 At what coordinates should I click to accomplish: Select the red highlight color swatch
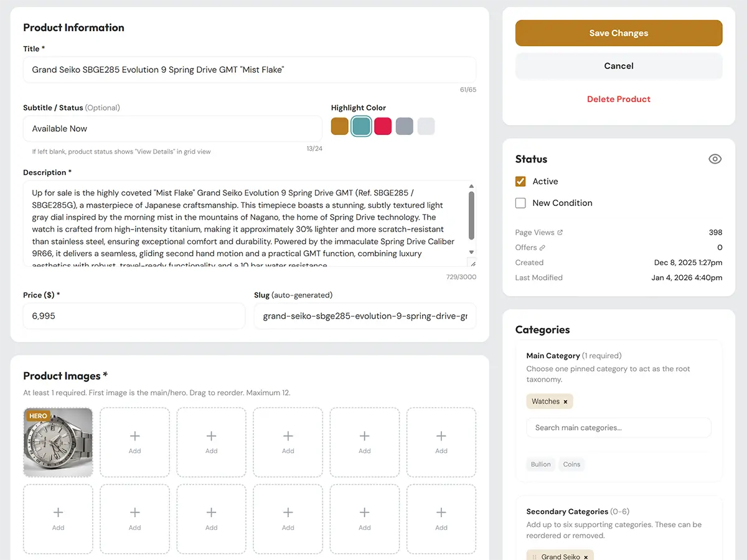pos(383,126)
